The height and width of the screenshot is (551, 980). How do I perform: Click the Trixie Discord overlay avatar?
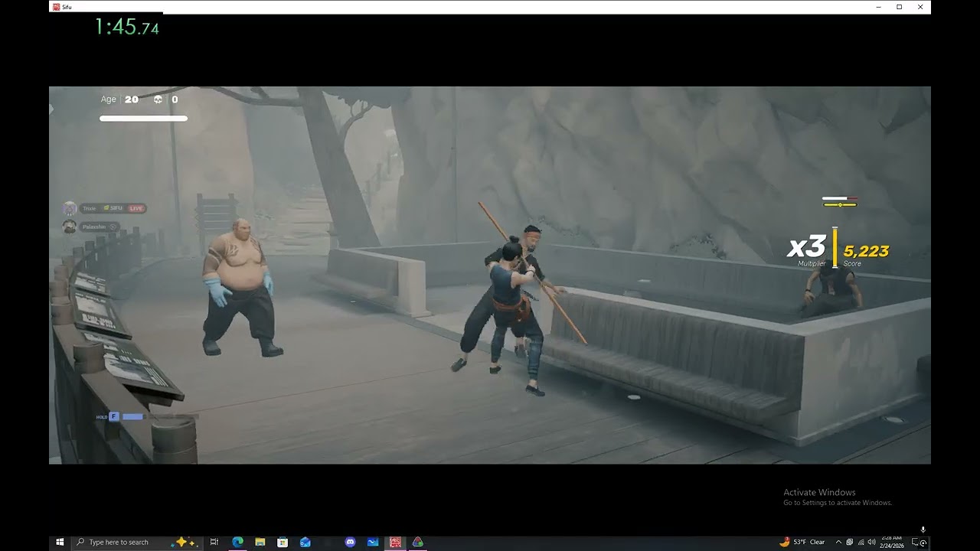click(x=70, y=208)
